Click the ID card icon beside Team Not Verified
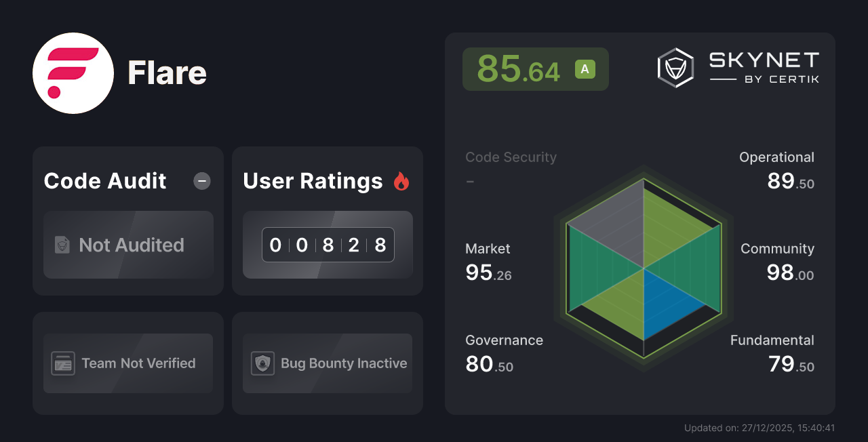This screenshot has width=868, height=442. click(x=64, y=363)
